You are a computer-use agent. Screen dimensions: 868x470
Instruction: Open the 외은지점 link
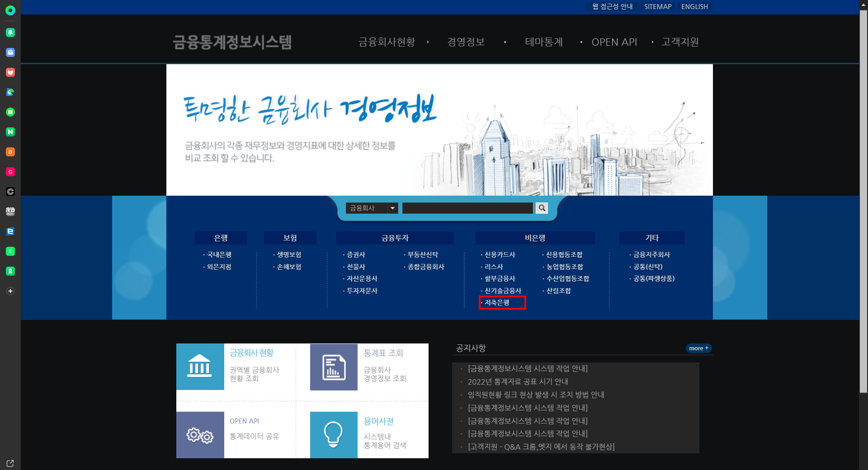[x=219, y=267]
